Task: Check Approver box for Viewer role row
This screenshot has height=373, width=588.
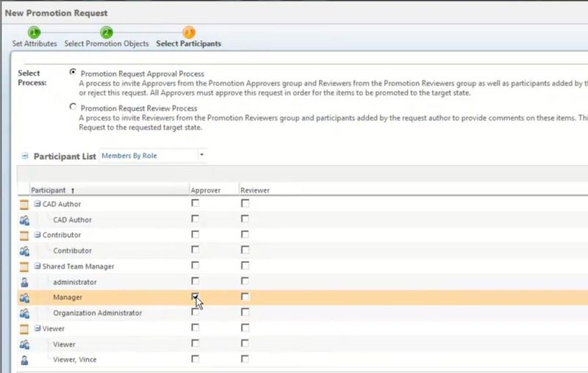Action: point(195,327)
